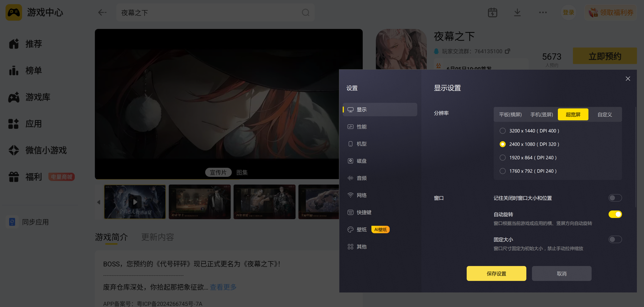This screenshot has height=307, width=644.
Task: Switch resolution to 自定义
Action: 604,114
